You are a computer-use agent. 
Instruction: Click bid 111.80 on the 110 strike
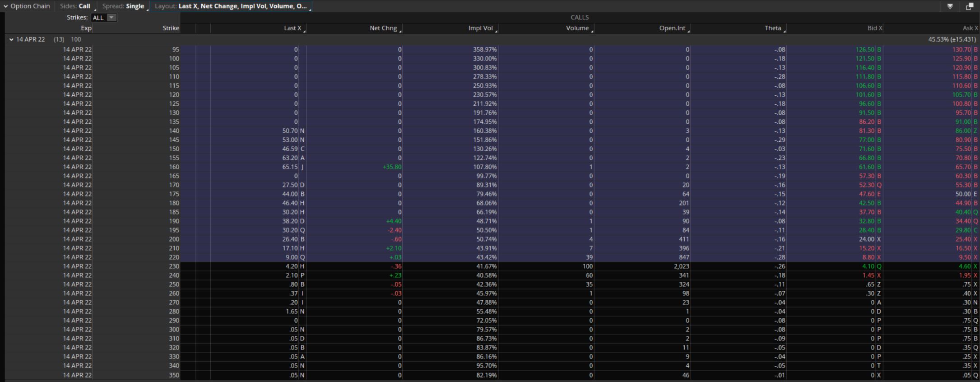coord(865,77)
